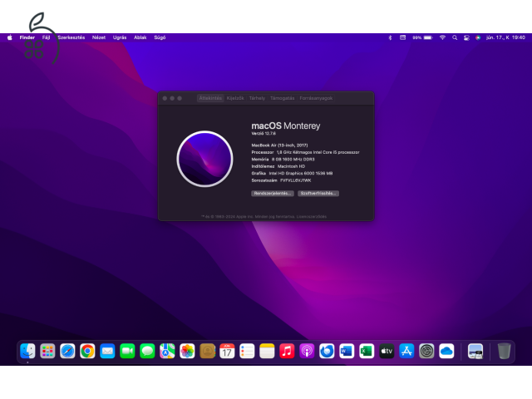Click the macOS Monterey title
The width and height of the screenshot is (532, 399).
coord(286,126)
